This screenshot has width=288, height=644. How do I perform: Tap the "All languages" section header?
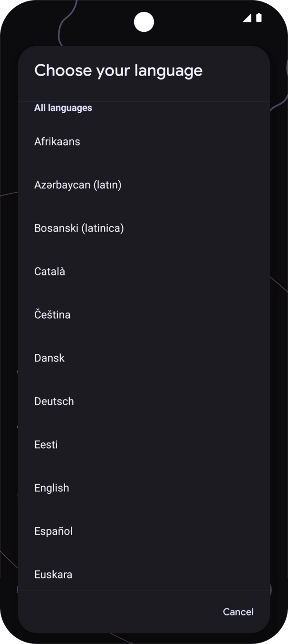(x=63, y=108)
